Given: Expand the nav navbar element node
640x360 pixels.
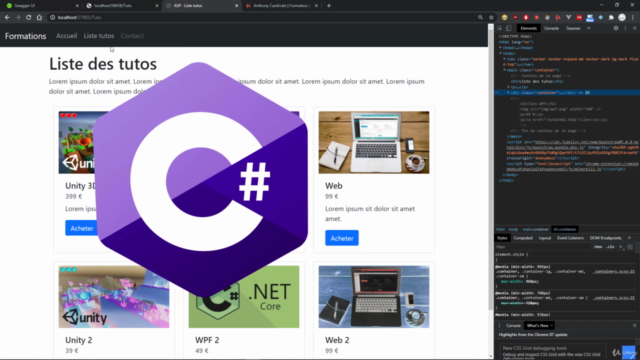Looking at the screenshot, I should (504, 59).
